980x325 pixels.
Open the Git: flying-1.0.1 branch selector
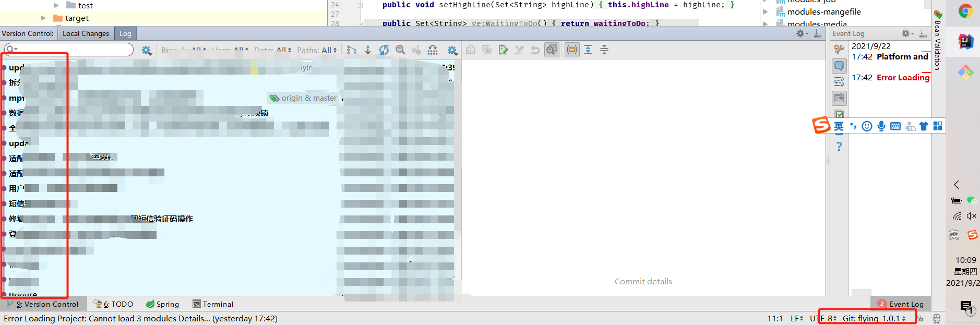point(874,318)
